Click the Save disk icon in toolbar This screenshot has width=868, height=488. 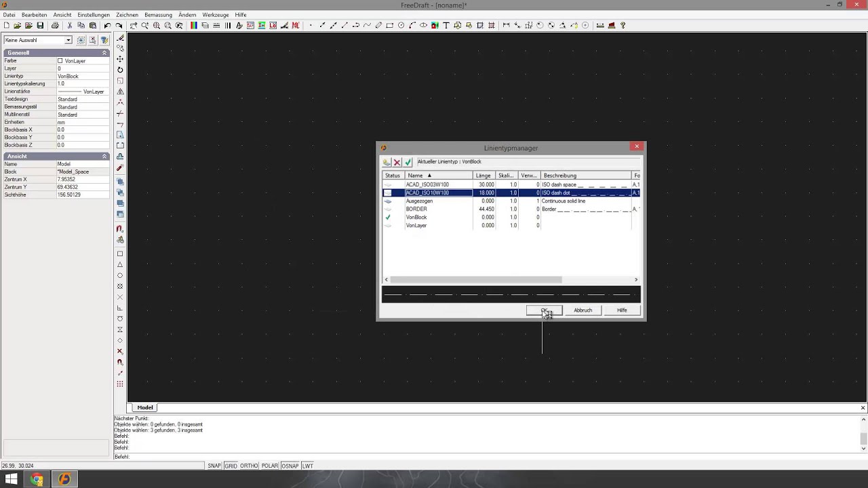[40, 26]
